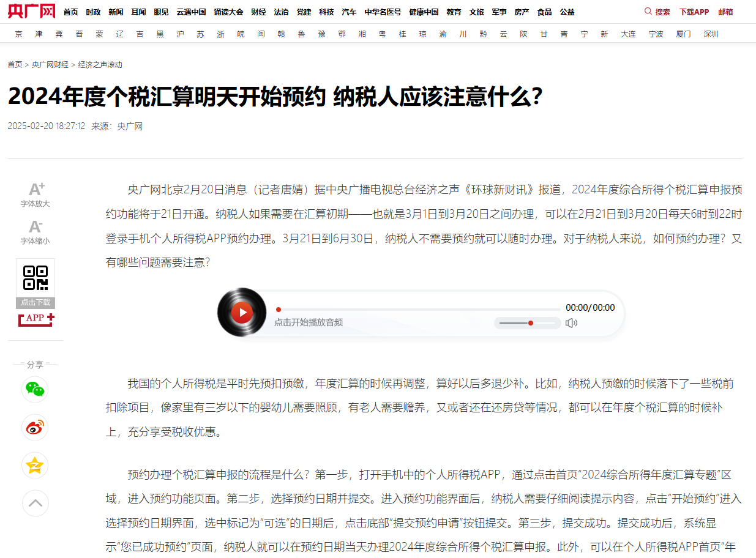Viewport: 756px width, 558px height.
Task: Shrink font with the A- icon
Action: click(x=36, y=227)
